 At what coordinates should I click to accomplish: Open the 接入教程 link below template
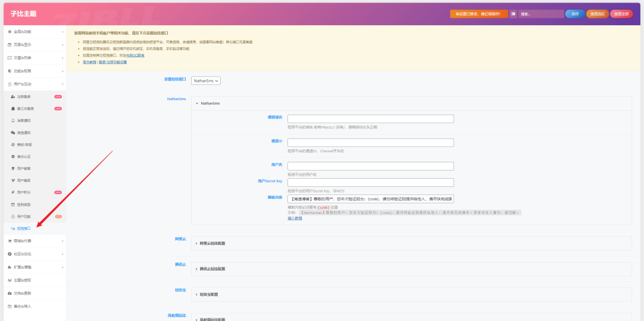pos(294,218)
